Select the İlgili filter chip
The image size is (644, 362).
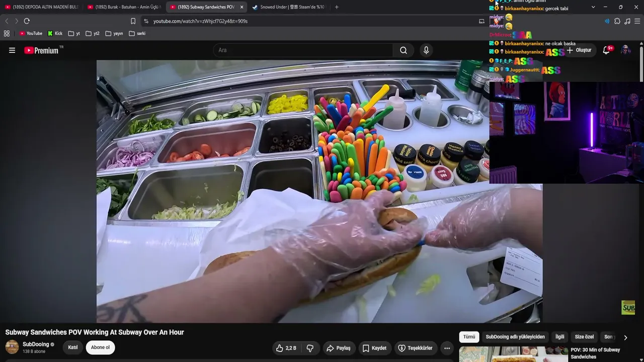point(559,337)
